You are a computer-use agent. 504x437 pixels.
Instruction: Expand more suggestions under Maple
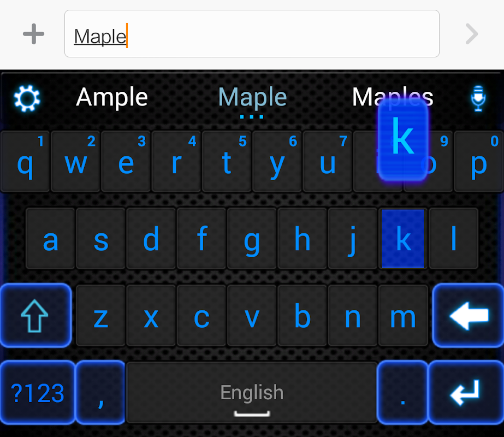[x=252, y=117]
